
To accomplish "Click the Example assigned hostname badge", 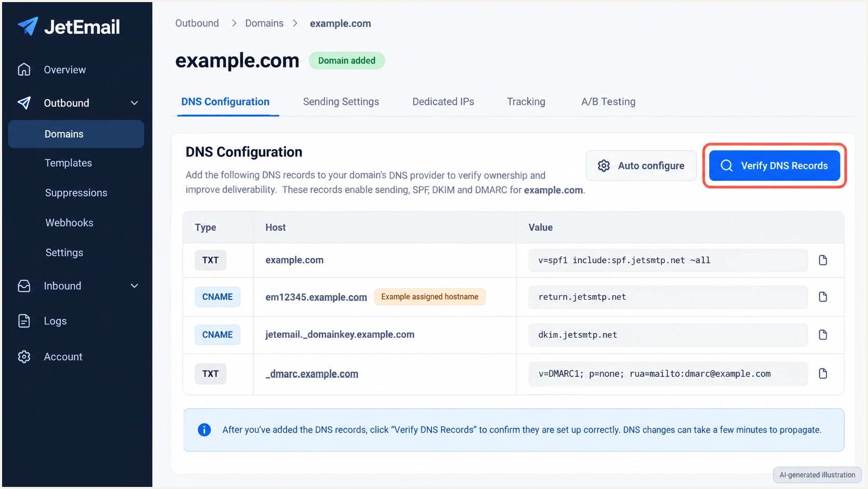I will (x=430, y=297).
